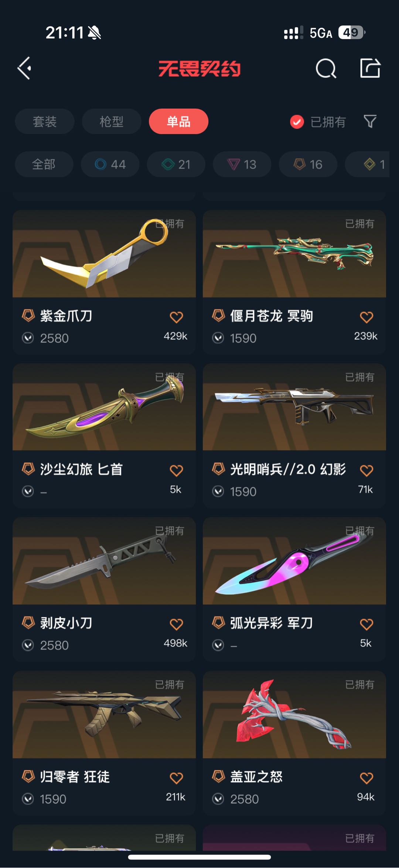The width and height of the screenshot is (399, 868).
Task: Open the funnel filter icon
Action: [370, 122]
